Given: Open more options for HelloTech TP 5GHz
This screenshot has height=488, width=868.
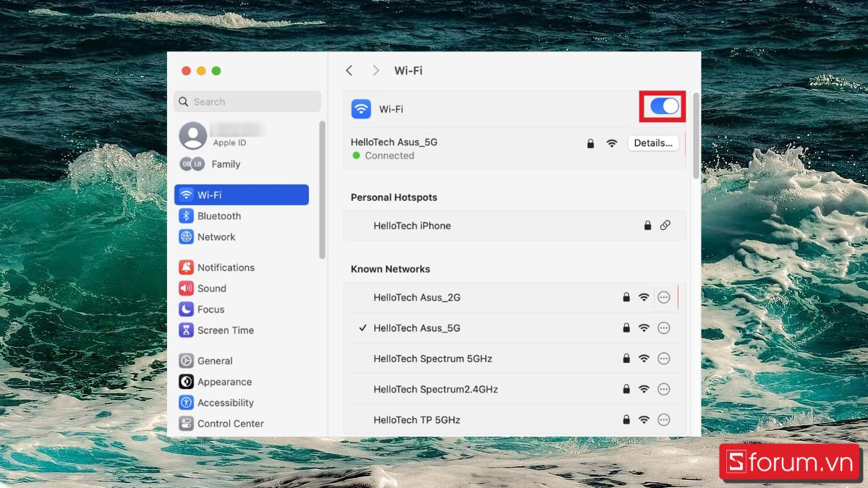Looking at the screenshot, I should [664, 419].
